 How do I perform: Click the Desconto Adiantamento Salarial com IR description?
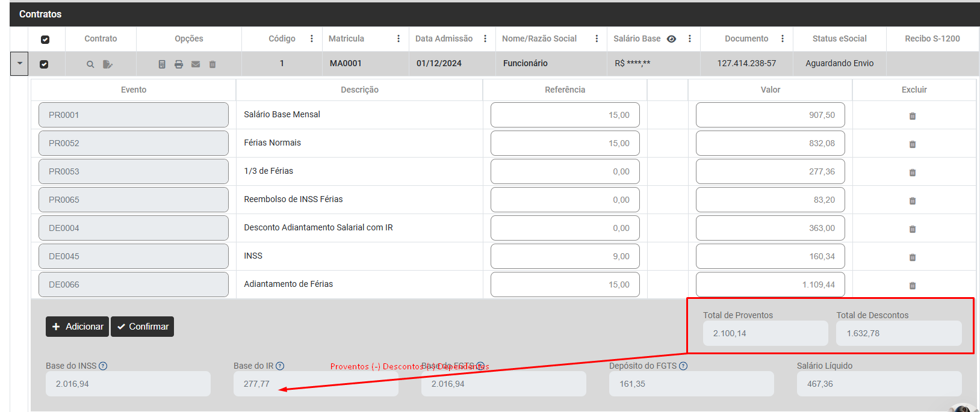[x=318, y=227]
